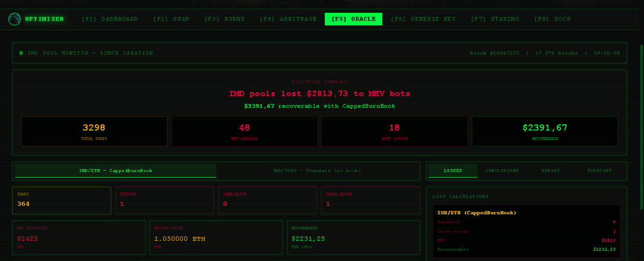The width and height of the screenshot is (644, 261).
Task: Click the green status dot beside IMD Pool Monitor
Action: tap(21, 53)
